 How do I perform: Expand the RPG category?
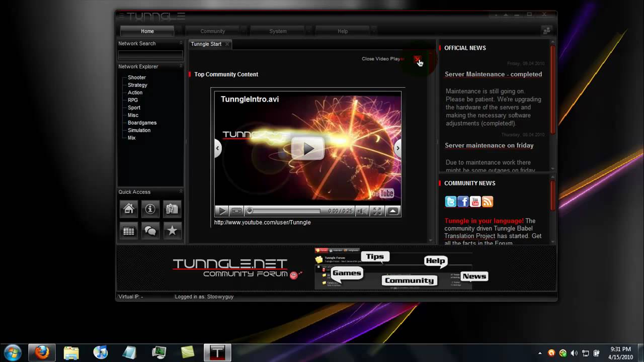point(132,100)
